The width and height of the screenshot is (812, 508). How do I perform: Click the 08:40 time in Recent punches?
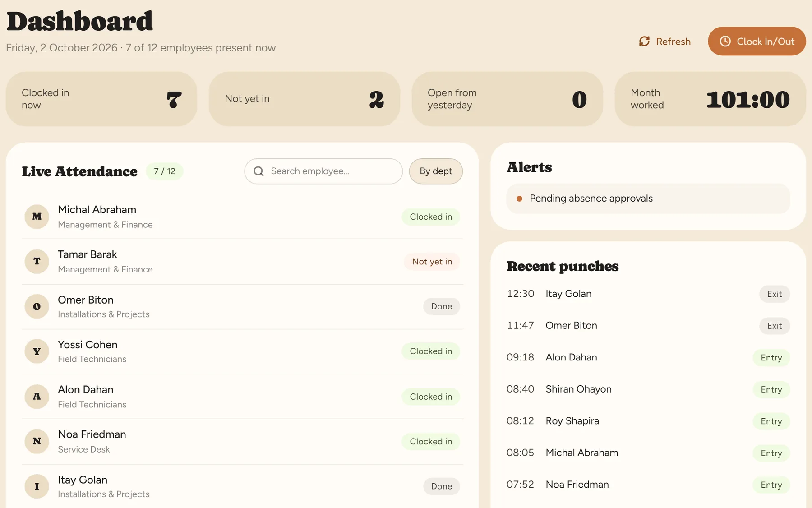(x=520, y=389)
